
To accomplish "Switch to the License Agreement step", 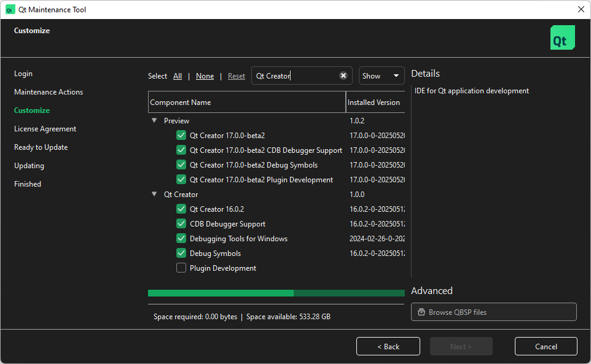I will click(x=45, y=128).
